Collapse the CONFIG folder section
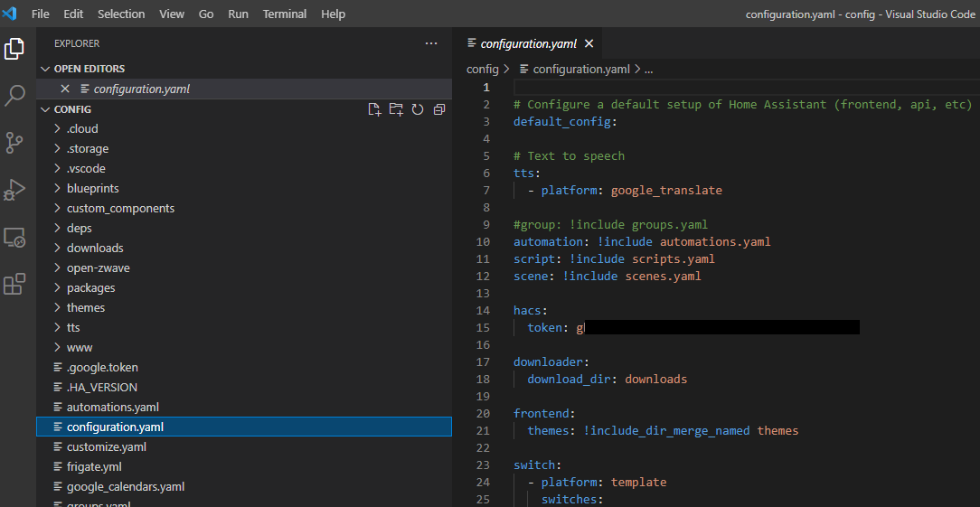 coord(45,109)
